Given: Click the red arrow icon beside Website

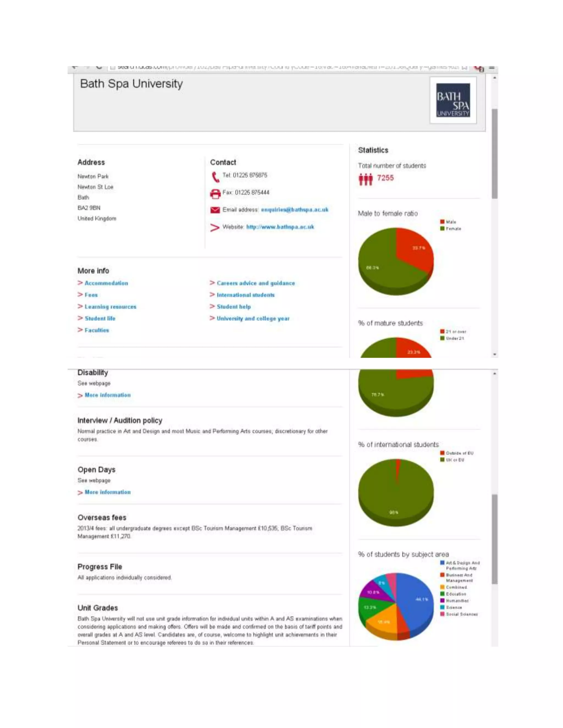Looking at the screenshot, I should [x=215, y=227].
